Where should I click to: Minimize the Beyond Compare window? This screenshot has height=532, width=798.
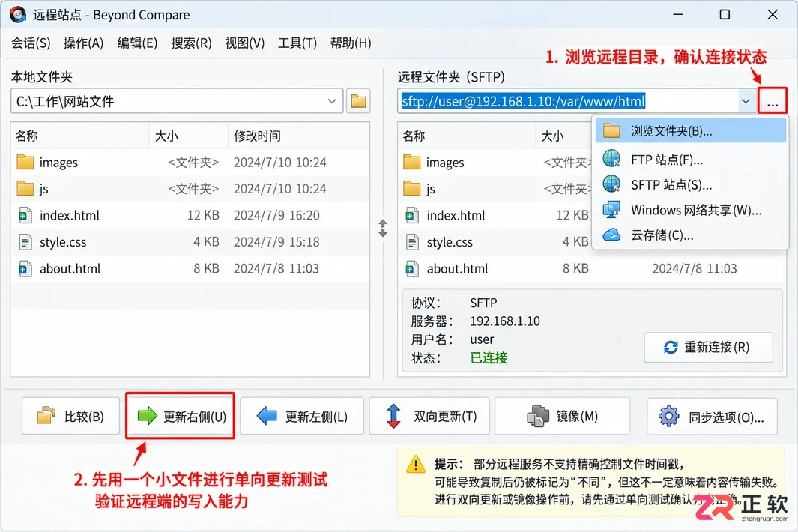[x=678, y=15]
